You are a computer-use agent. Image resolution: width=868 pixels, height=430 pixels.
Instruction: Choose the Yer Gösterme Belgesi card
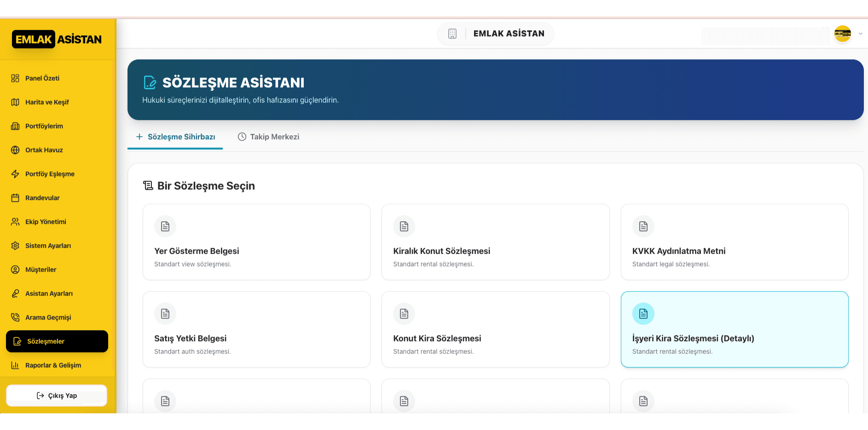point(256,242)
